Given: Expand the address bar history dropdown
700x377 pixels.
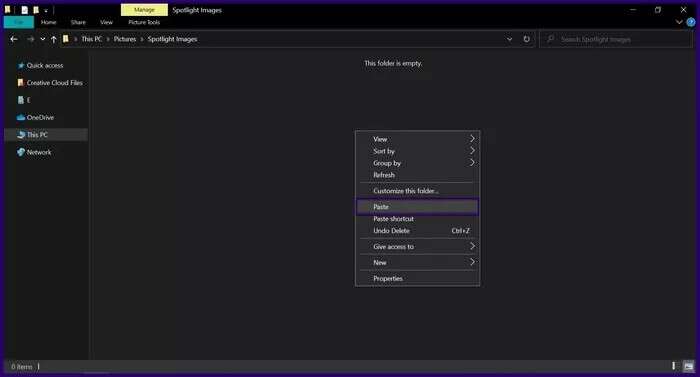Looking at the screenshot, I should coord(509,39).
